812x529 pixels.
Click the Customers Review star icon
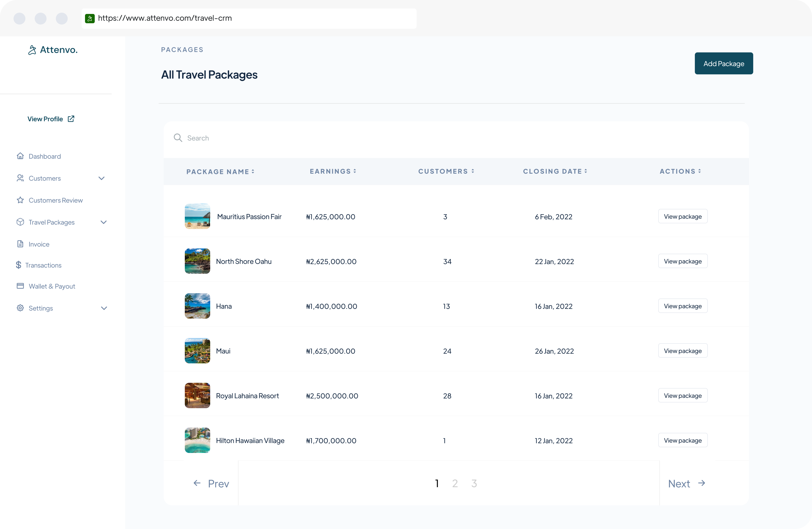pyautogui.click(x=20, y=200)
